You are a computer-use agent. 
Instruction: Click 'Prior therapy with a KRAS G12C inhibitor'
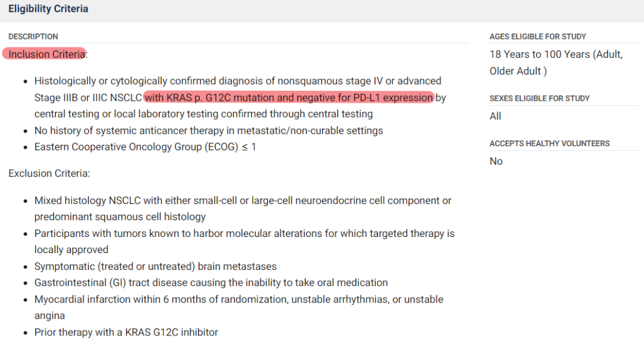[x=126, y=332]
